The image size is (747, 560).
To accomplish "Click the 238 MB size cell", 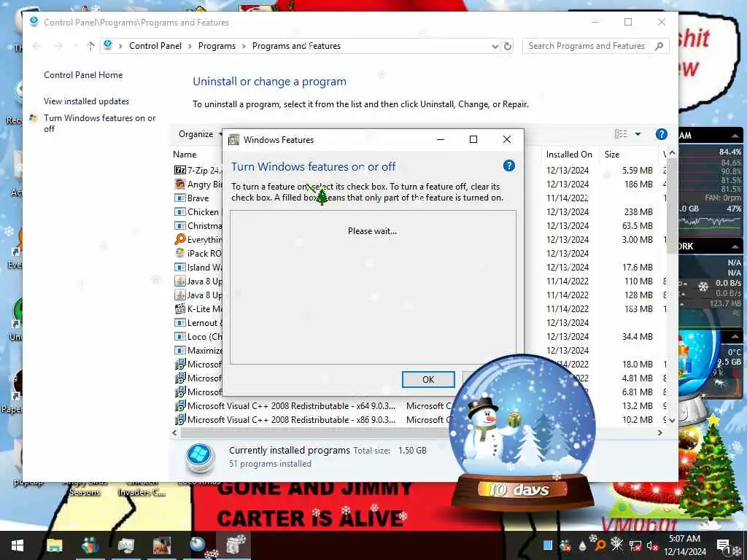I will (638, 212).
